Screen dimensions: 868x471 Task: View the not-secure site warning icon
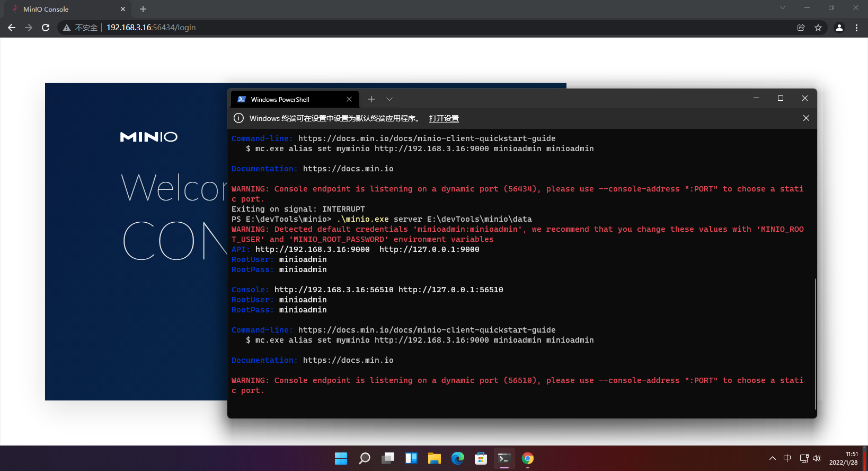tap(67, 28)
